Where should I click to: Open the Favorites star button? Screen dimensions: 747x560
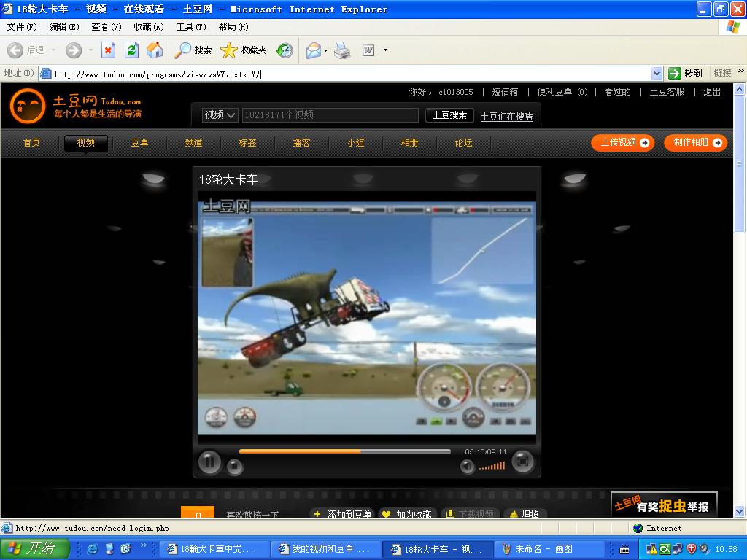tap(244, 50)
